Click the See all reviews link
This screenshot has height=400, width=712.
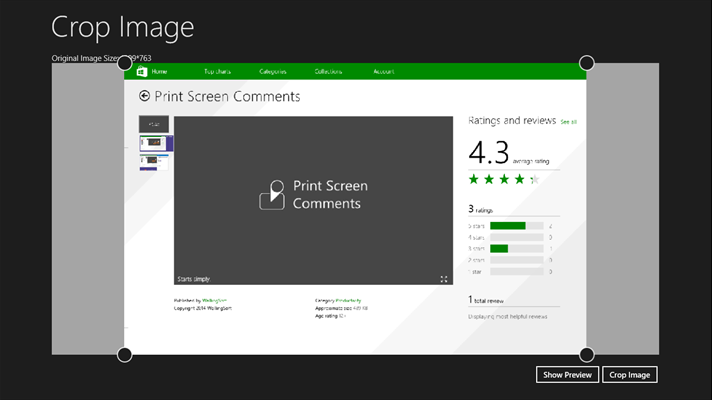click(x=568, y=122)
